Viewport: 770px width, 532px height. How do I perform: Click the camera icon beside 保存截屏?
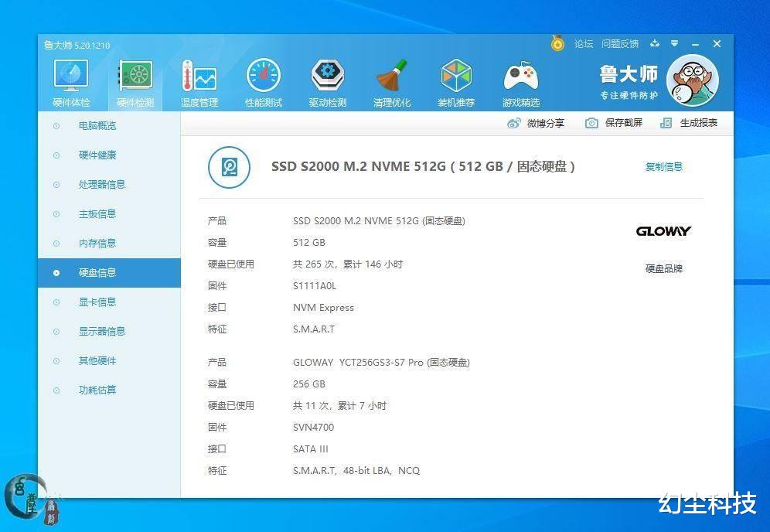coord(591,123)
